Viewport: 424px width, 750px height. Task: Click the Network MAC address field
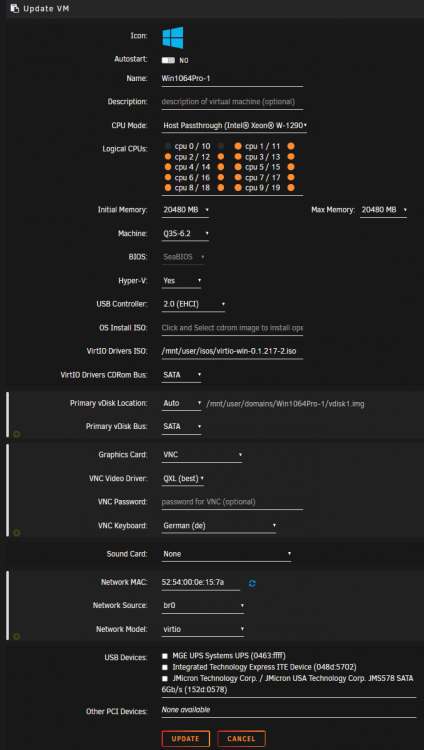coord(201,583)
